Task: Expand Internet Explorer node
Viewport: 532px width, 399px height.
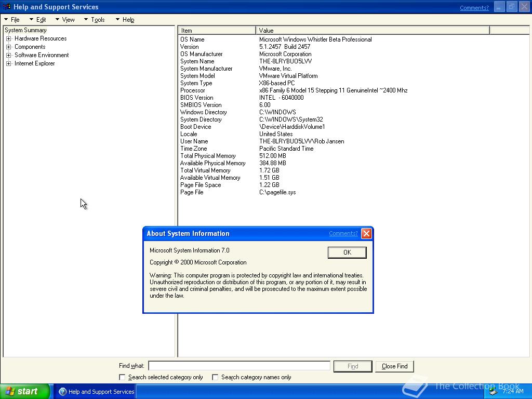Action: pyautogui.click(x=9, y=63)
